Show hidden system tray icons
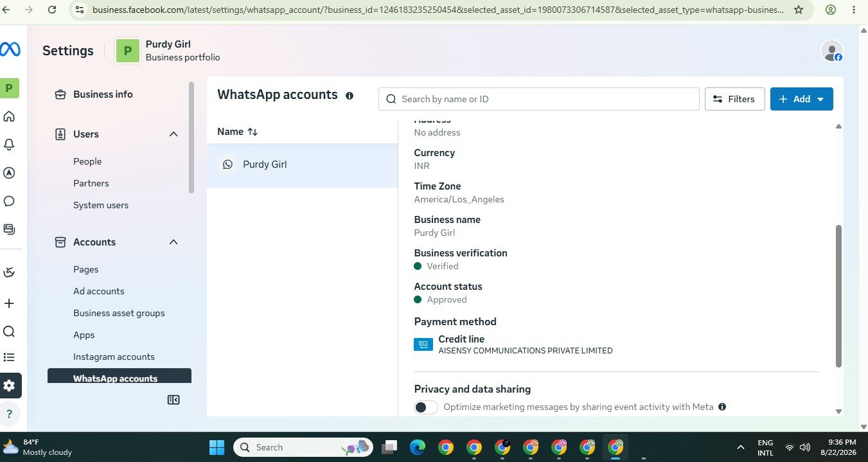 tap(741, 447)
